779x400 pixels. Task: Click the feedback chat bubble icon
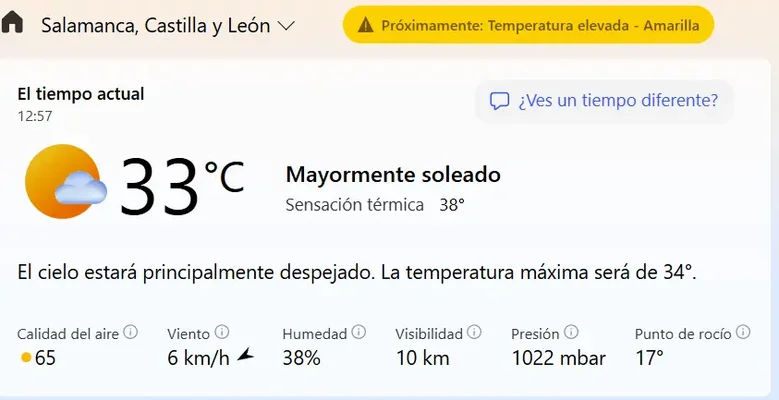499,101
